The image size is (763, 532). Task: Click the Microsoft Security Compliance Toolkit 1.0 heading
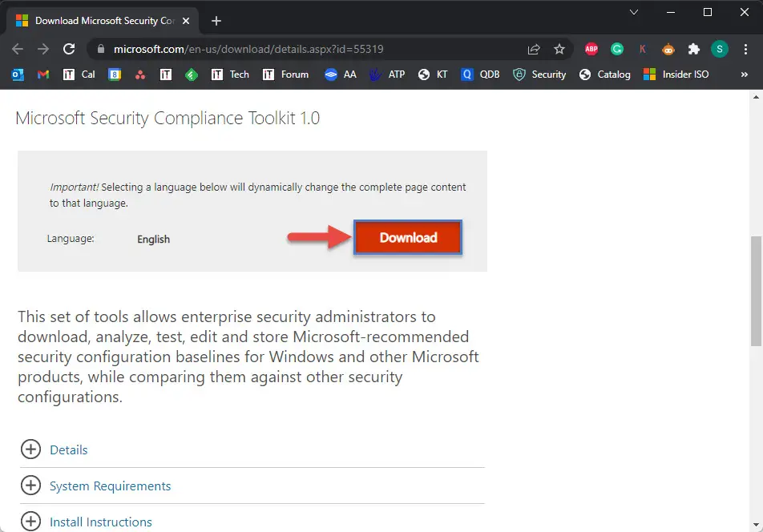point(168,118)
